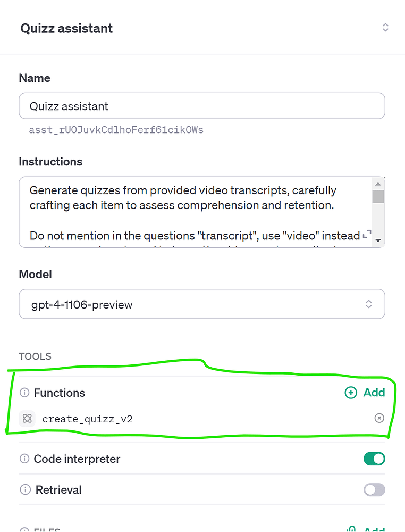Click the plus circle icon next to Add
This screenshot has width=405, height=532.
(x=351, y=393)
